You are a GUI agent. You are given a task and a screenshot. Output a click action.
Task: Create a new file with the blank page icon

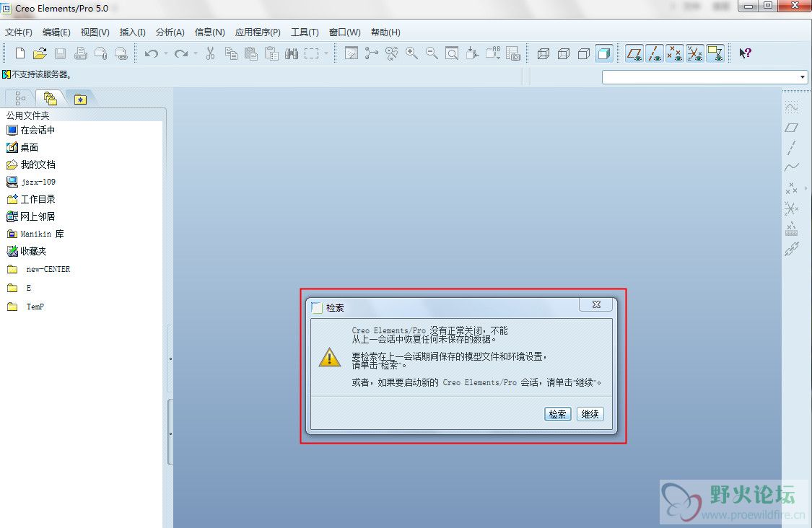pos(19,53)
